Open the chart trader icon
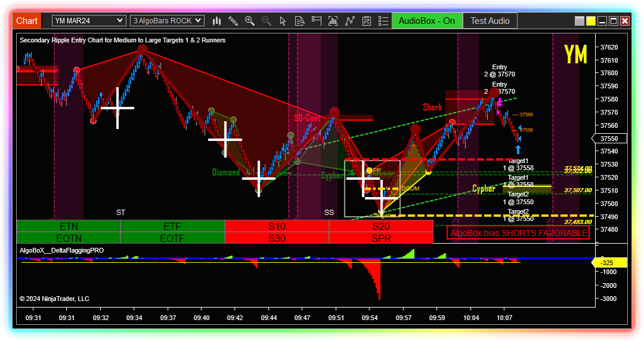 click(316, 21)
